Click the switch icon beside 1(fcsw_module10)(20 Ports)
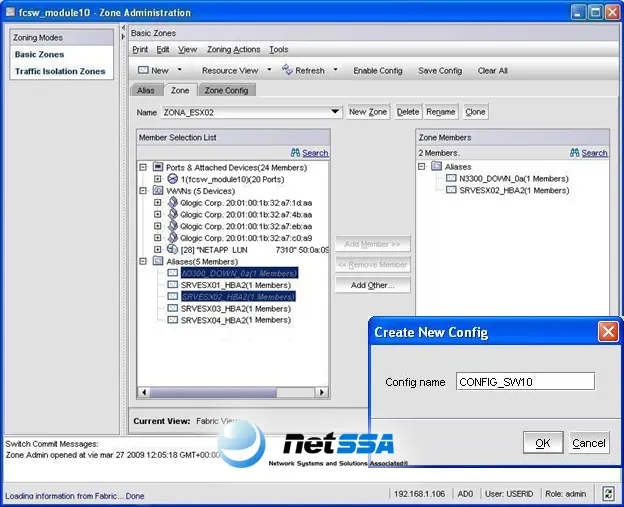This screenshot has width=624, height=507. 172,179
